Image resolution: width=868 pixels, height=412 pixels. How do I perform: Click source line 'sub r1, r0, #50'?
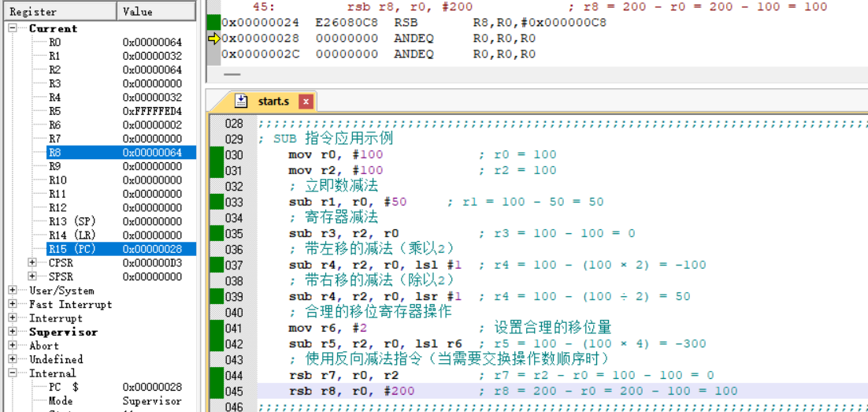pos(347,202)
